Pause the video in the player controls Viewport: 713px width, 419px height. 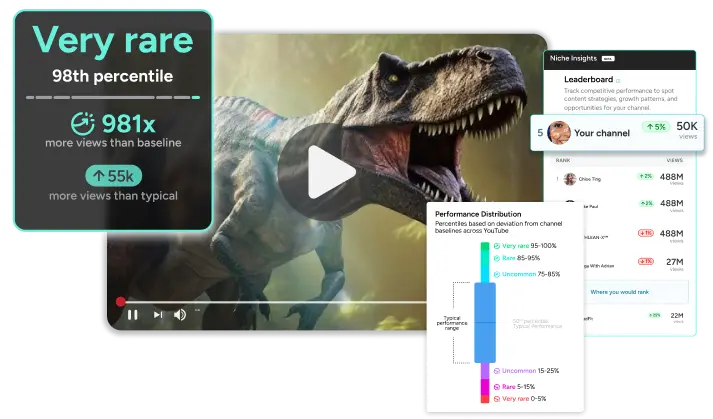pyautogui.click(x=133, y=314)
